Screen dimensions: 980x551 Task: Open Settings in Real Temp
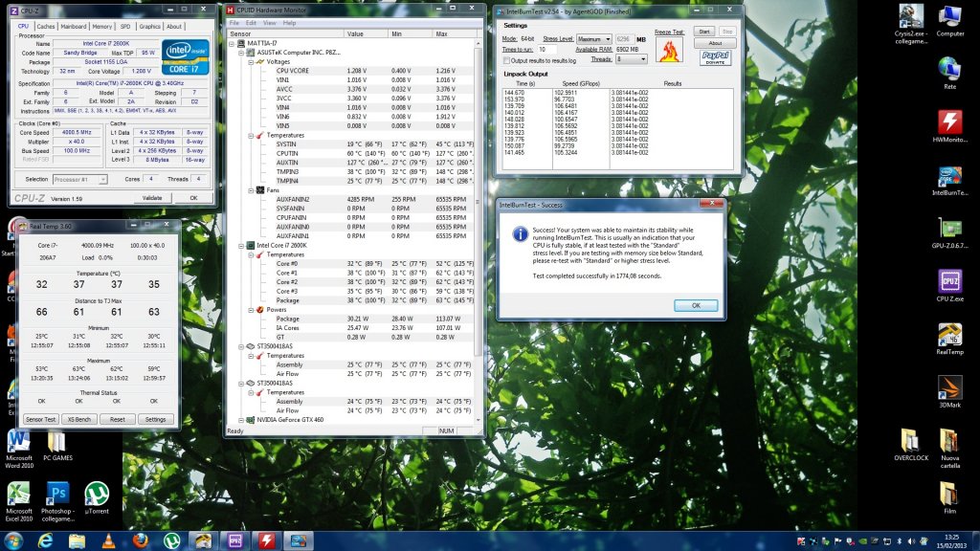(x=155, y=419)
